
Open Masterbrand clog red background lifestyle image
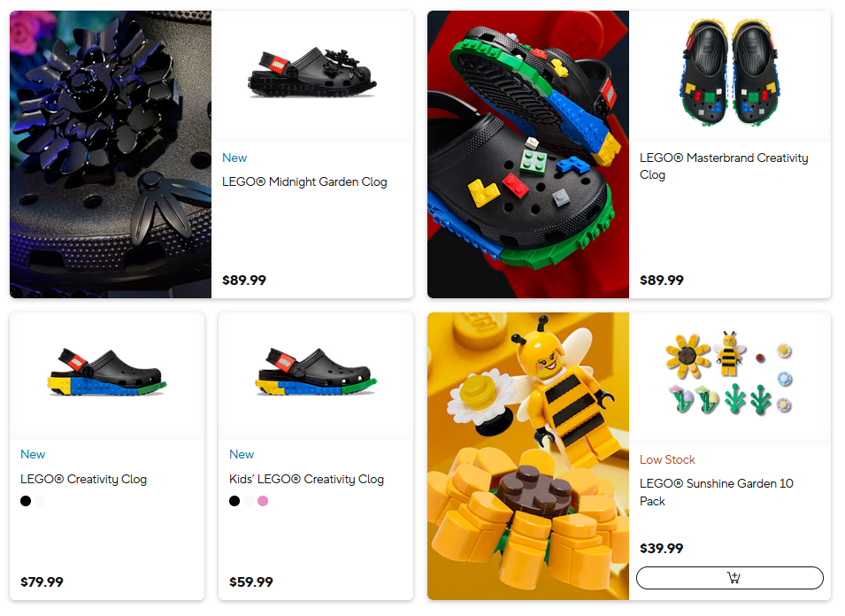pyautogui.click(x=528, y=154)
